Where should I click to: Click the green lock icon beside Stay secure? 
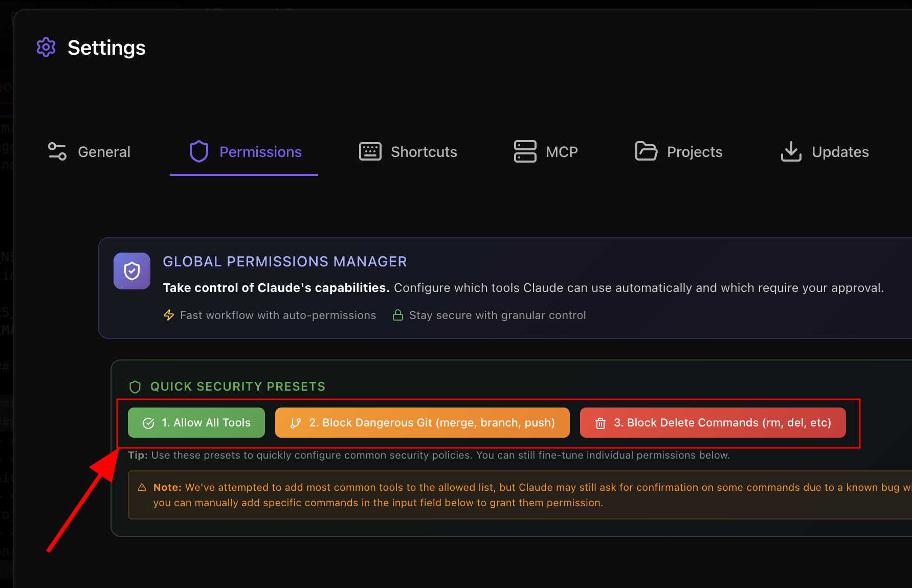click(398, 315)
